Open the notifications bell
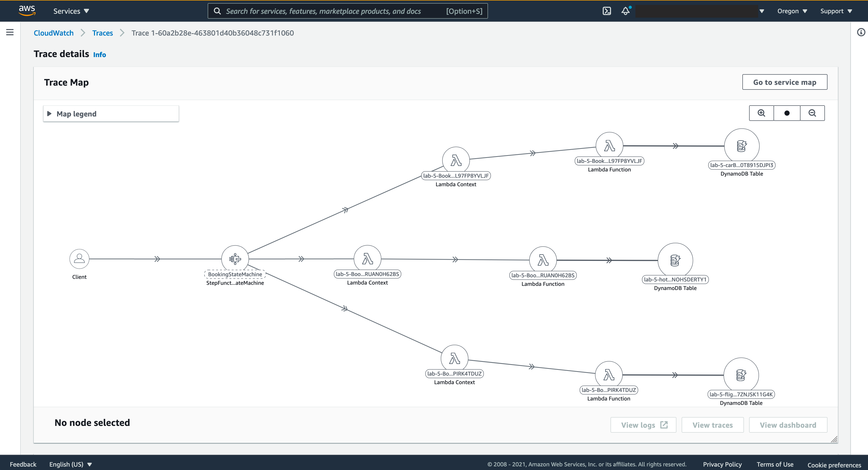The image size is (868, 470). (626, 11)
